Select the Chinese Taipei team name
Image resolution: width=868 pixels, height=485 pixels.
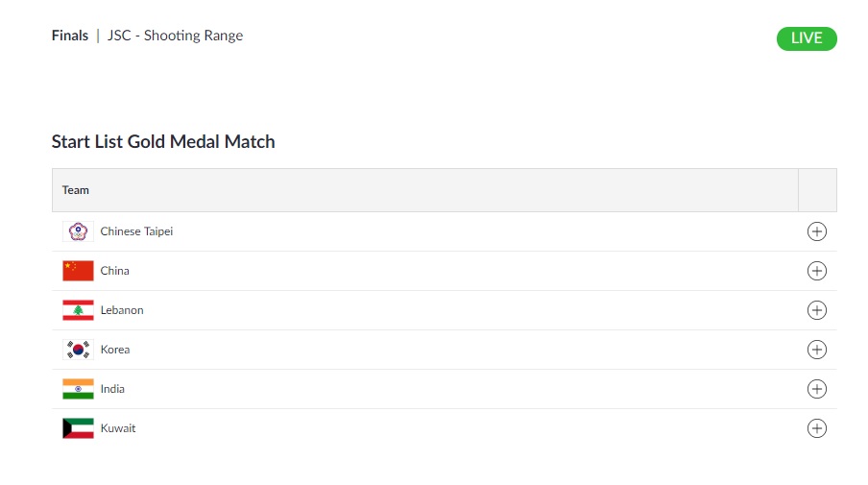click(x=136, y=231)
